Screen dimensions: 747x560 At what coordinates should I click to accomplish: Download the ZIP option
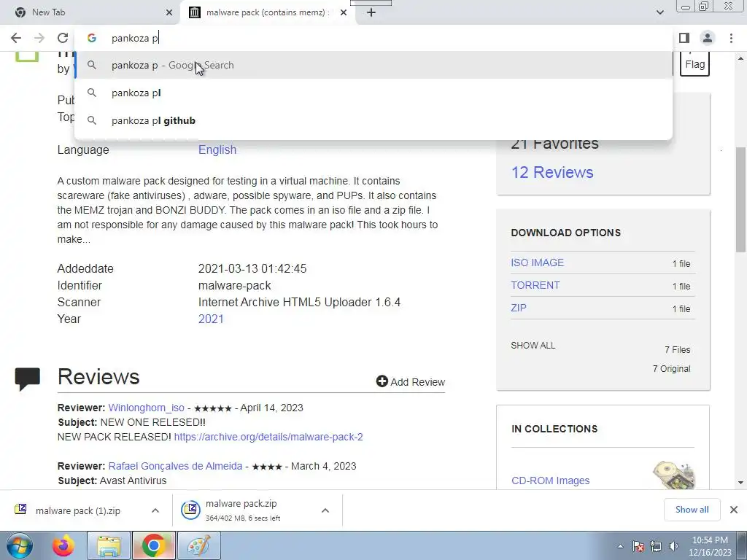coord(519,308)
